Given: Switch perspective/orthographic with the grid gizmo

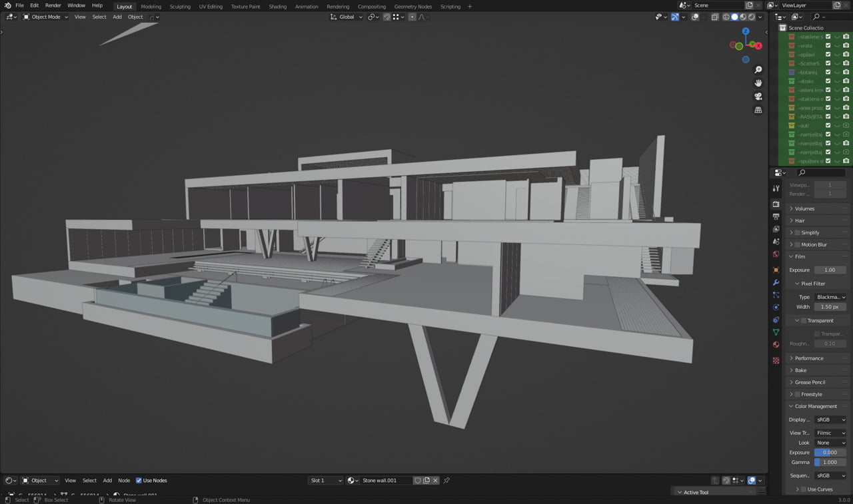Looking at the screenshot, I should click(758, 110).
